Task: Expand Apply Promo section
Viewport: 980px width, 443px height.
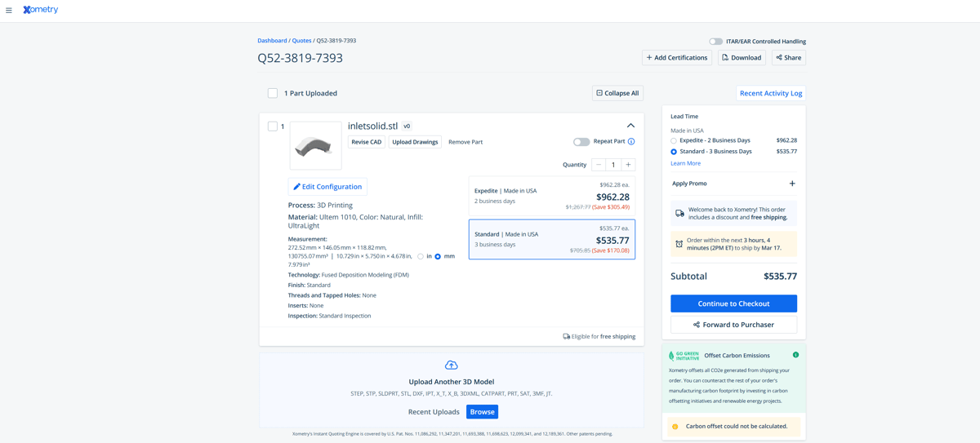Action: (x=733, y=184)
